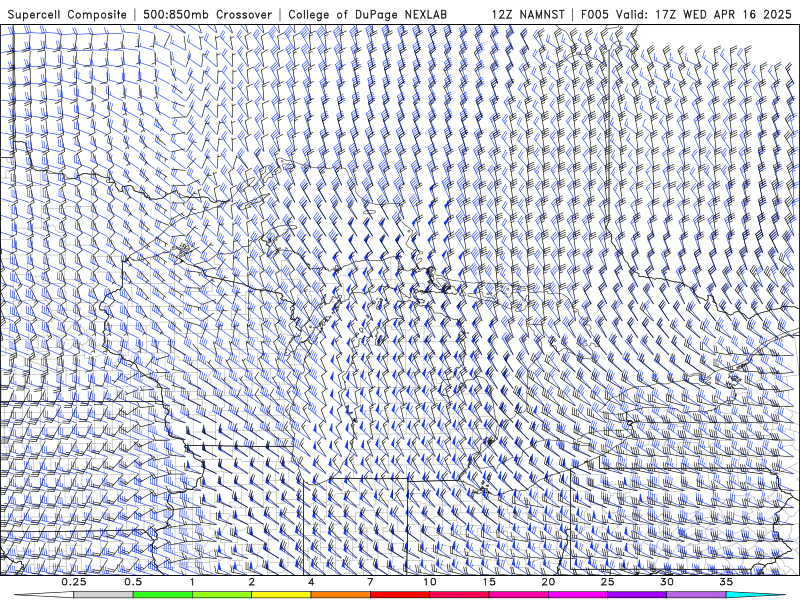Click the gray 0.25–0.5 legend color segment
This screenshot has height=600, width=800.
tap(104, 595)
